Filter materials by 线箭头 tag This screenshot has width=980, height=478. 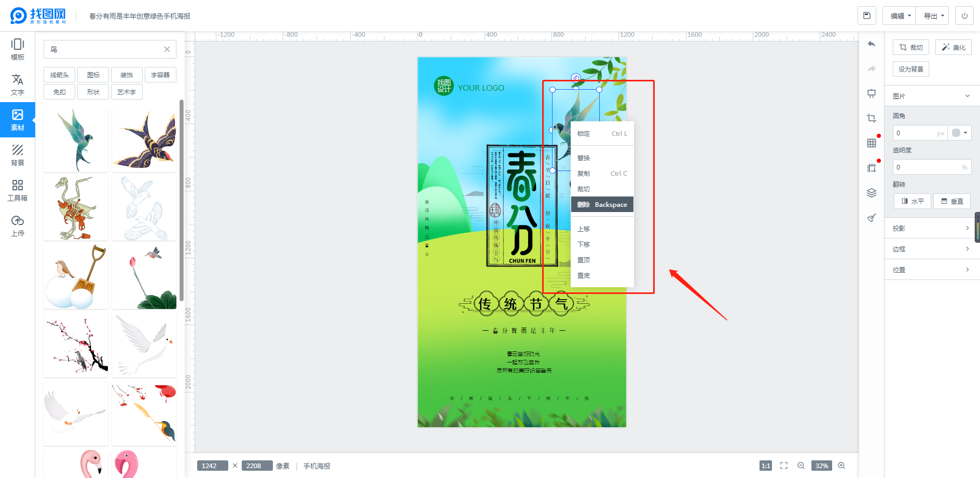coord(60,75)
